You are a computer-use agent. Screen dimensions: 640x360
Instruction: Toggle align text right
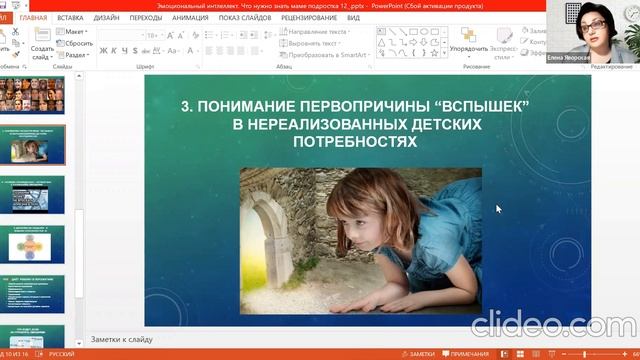click(230, 51)
